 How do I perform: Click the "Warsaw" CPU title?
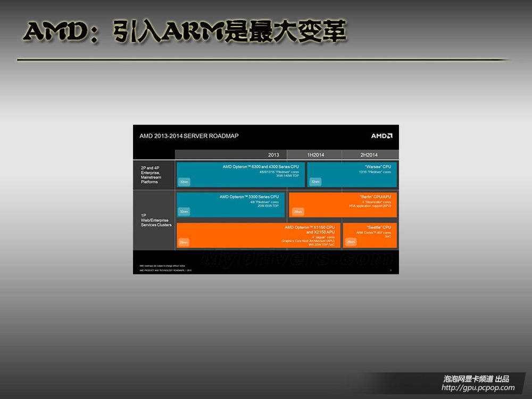pos(378,167)
